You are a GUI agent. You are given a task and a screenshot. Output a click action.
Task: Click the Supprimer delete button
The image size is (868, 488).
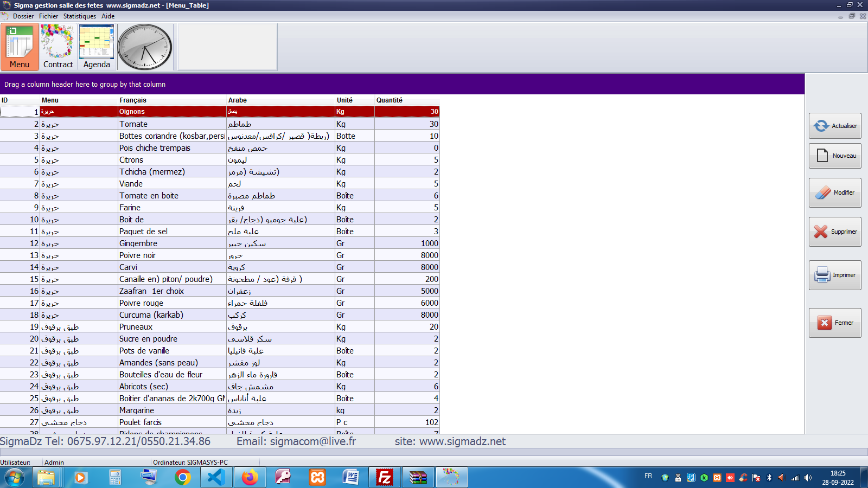(835, 232)
